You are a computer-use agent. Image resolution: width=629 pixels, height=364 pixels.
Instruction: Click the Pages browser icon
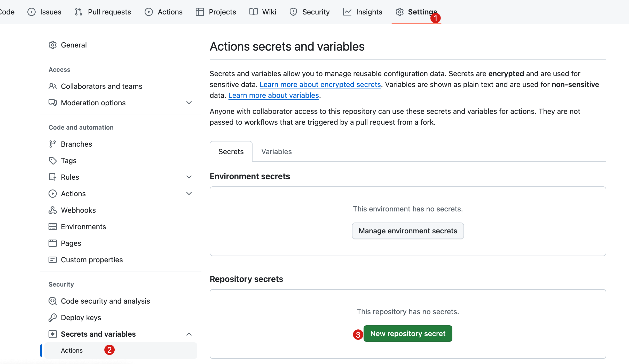tap(53, 243)
